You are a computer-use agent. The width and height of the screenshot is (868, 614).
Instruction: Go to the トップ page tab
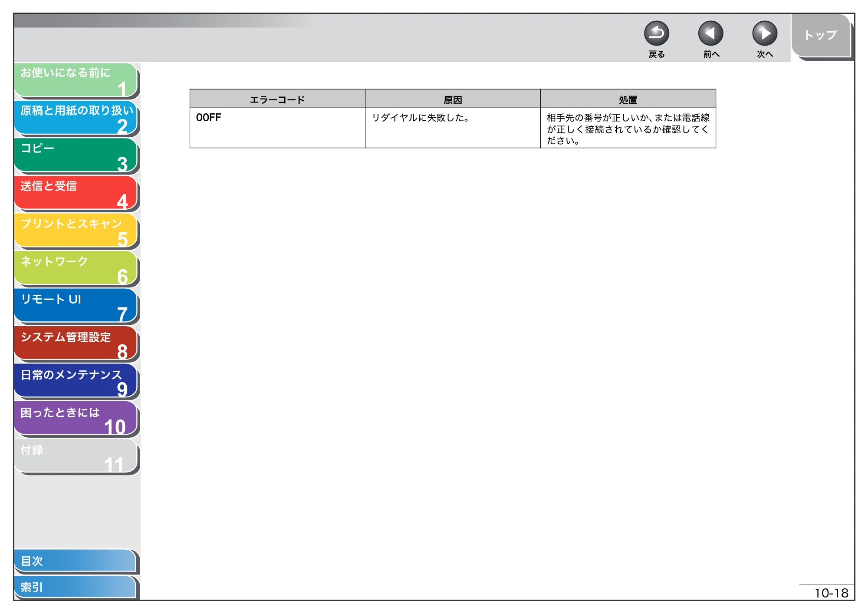[x=821, y=36]
